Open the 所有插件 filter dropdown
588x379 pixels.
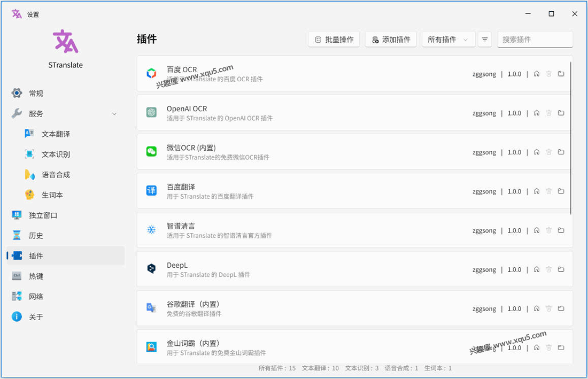point(448,40)
